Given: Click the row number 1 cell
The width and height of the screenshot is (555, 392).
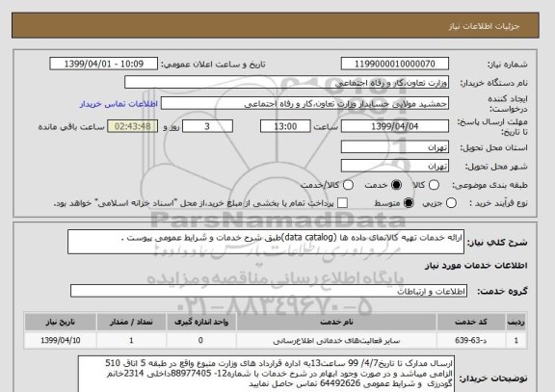Looking at the screenshot, I should coord(516,340).
